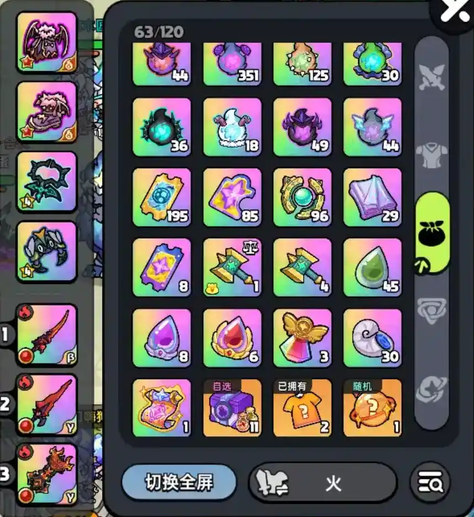Viewport: 474px width, 517px height.
Task: Click the hammer item with scales badge
Action: [232, 267]
